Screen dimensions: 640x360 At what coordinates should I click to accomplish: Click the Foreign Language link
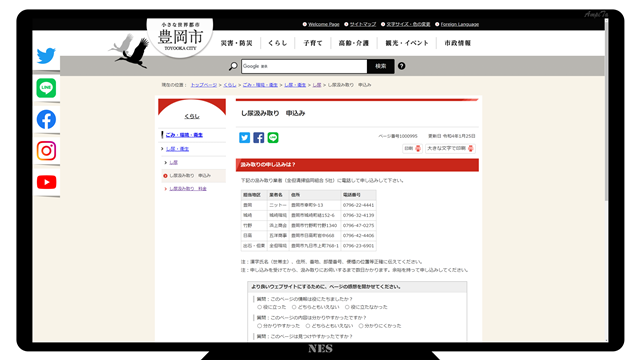click(460, 24)
